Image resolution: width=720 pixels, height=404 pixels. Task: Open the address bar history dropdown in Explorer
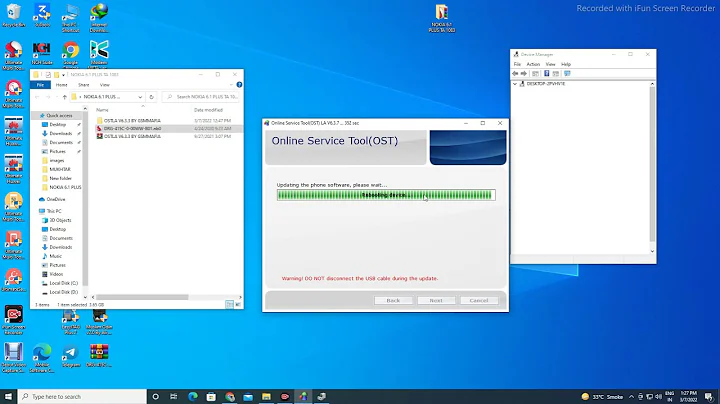[x=140, y=97]
